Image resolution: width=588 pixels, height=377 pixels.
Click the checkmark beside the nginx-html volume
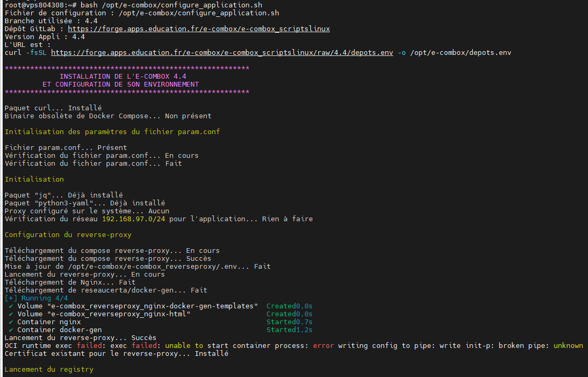[11, 314]
